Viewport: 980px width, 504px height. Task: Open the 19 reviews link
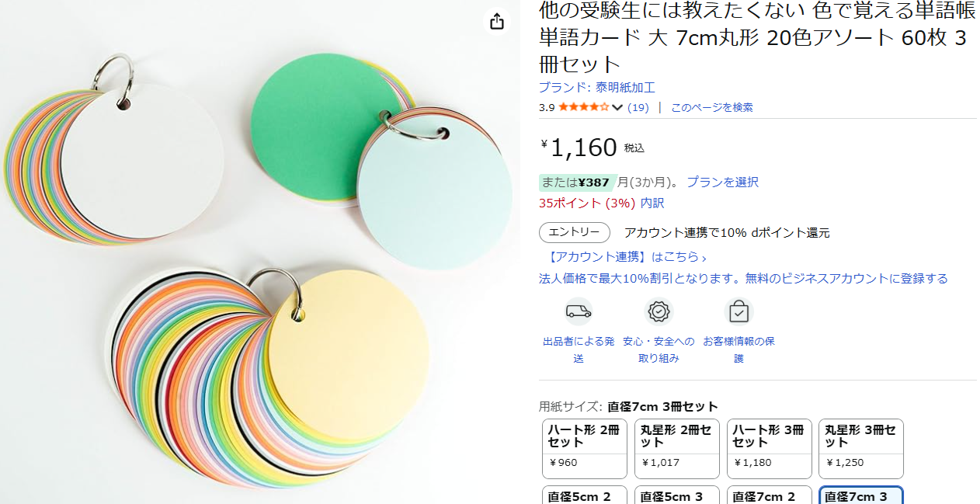coord(638,107)
